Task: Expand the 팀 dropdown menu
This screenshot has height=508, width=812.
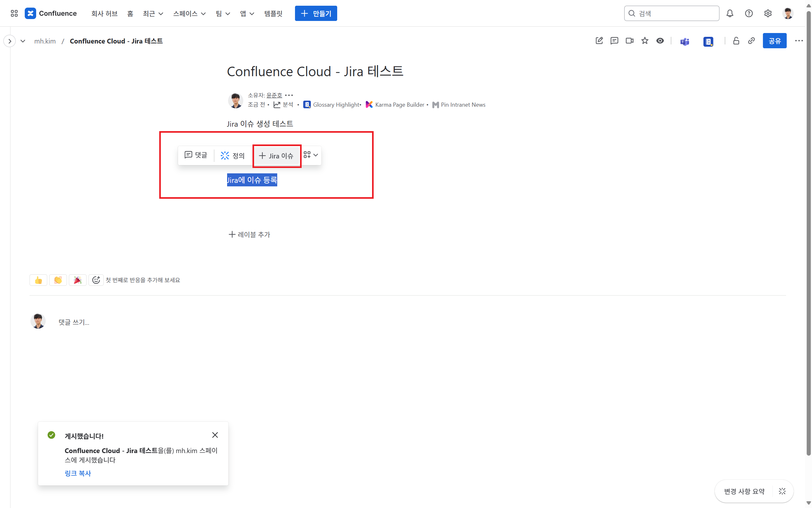Action: tap(223, 13)
